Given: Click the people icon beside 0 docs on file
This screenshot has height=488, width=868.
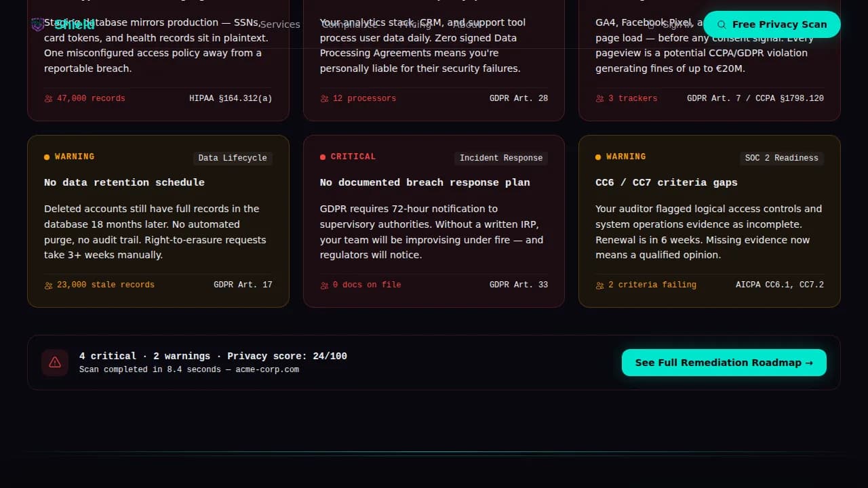Looking at the screenshot, I should (x=324, y=285).
